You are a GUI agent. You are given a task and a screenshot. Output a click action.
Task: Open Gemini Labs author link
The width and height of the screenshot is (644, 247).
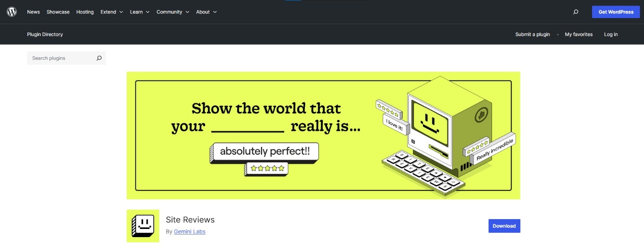pyautogui.click(x=190, y=232)
